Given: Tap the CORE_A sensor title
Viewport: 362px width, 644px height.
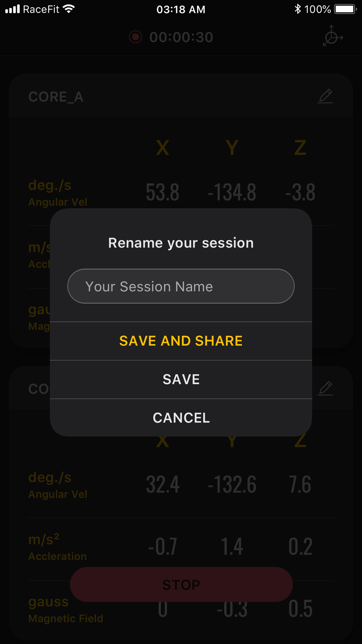Looking at the screenshot, I should pos(56,97).
